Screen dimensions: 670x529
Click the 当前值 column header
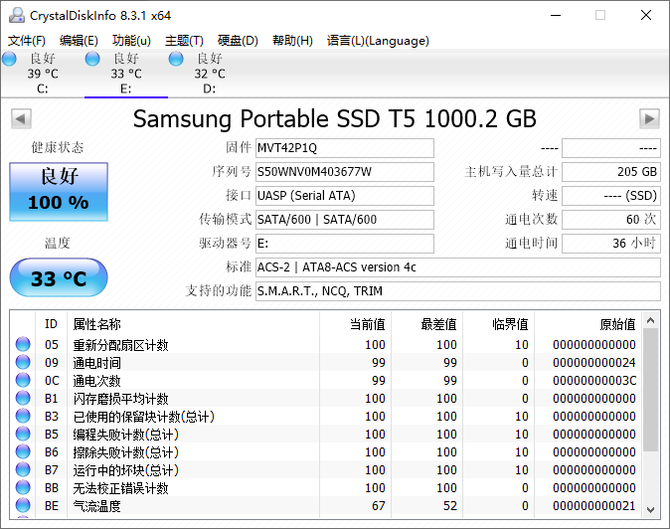click(x=355, y=324)
